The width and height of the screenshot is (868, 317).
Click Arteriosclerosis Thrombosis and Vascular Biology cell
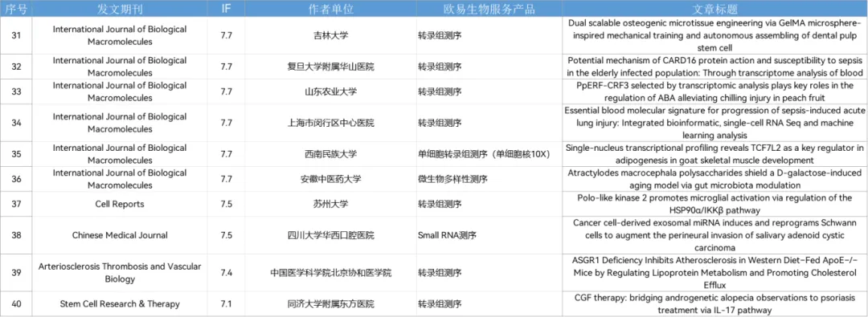pyautogui.click(x=120, y=273)
